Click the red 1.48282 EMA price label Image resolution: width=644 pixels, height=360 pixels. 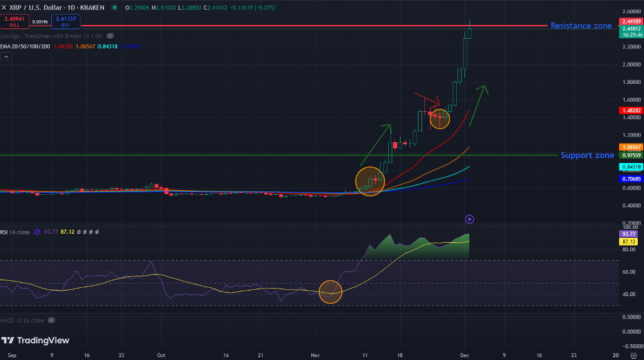pos(630,110)
